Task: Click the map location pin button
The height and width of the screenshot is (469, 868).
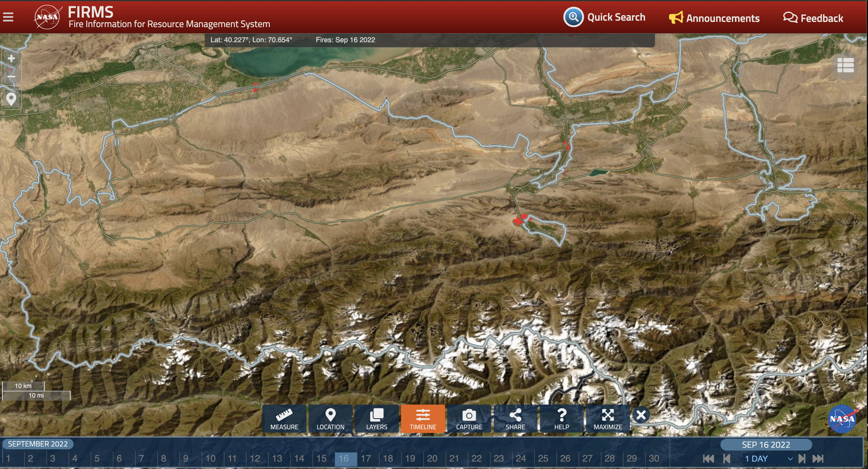Action: coord(11,100)
